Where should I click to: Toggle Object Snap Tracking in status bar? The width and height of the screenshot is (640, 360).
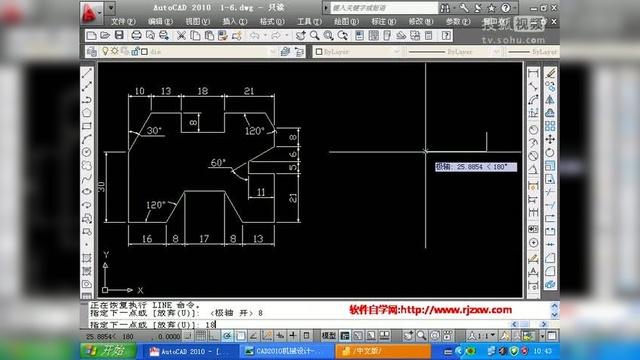point(253,336)
